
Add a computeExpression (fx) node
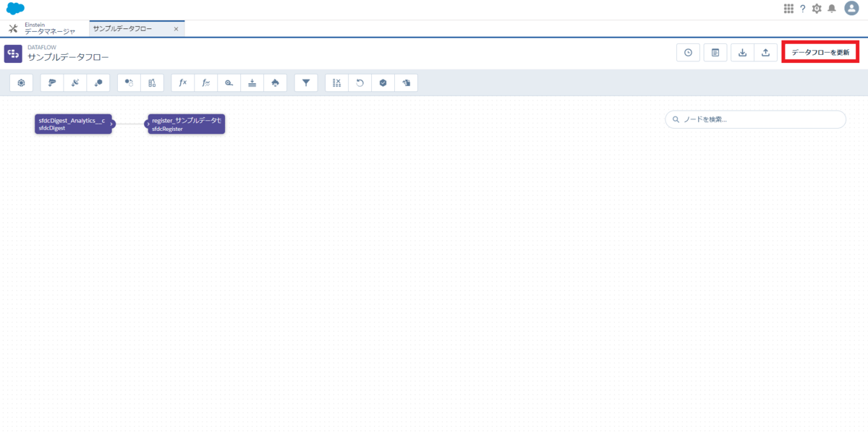pyautogui.click(x=183, y=83)
